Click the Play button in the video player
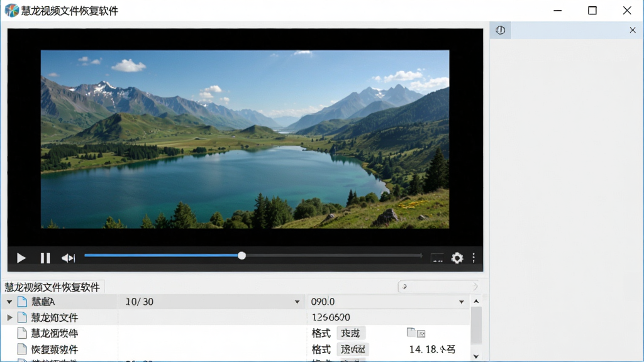The height and width of the screenshot is (362, 644). (21, 258)
